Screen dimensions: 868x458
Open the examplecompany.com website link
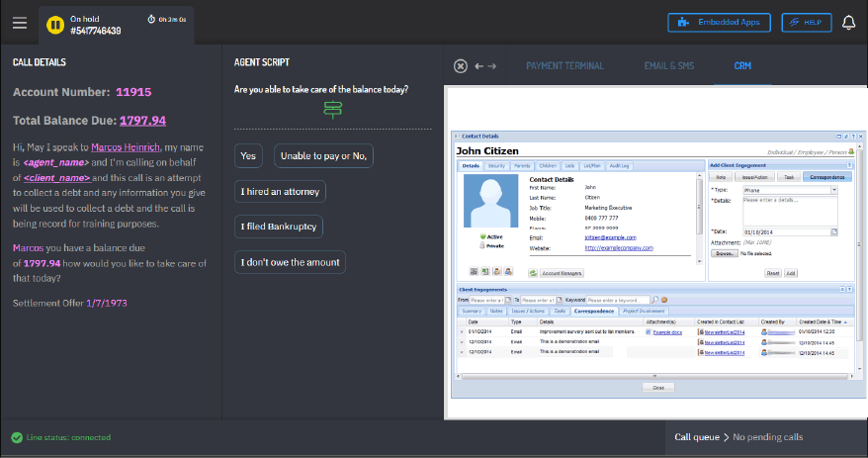click(619, 248)
